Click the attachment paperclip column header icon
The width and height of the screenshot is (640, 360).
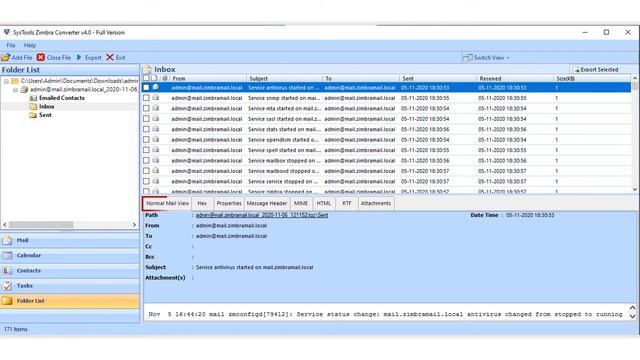[164, 78]
